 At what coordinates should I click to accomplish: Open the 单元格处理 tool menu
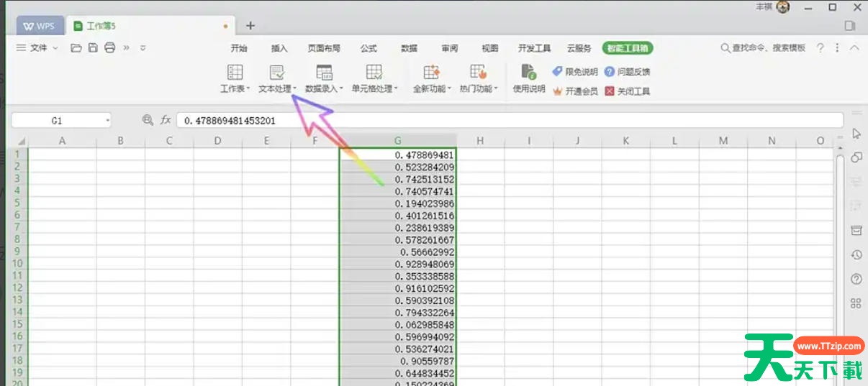click(x=374, y=80)
